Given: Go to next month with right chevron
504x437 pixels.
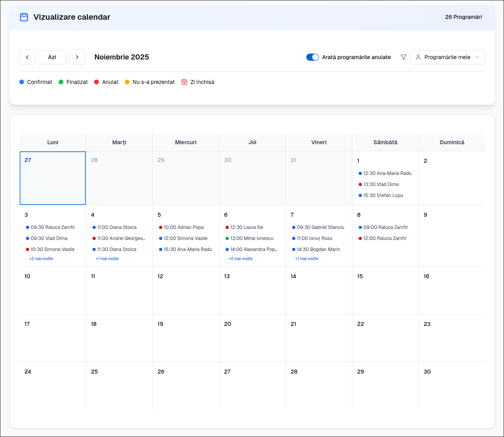Looking at the screenshot, I should [x=77, y=57].
